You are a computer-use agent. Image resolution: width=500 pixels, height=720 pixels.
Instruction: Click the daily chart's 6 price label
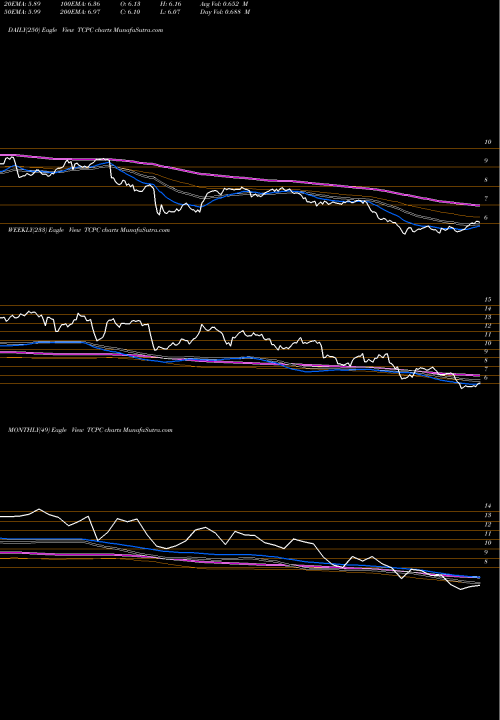[486, 218]
